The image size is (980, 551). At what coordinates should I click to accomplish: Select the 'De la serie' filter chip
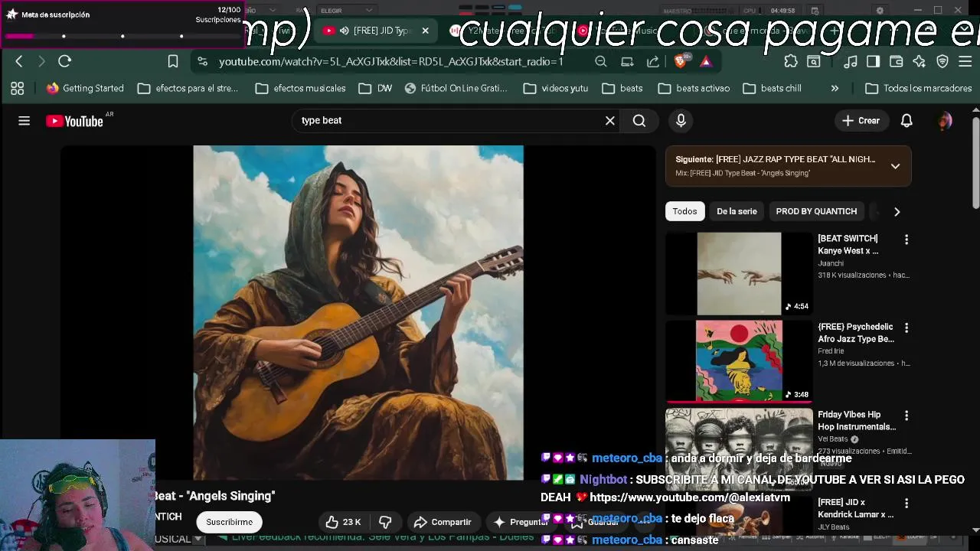(737, 211)
